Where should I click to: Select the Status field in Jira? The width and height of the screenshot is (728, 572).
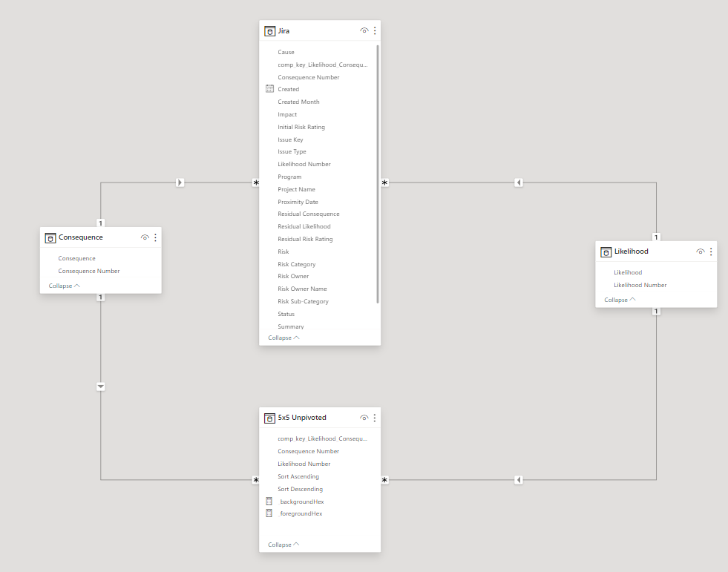point(286,314)
